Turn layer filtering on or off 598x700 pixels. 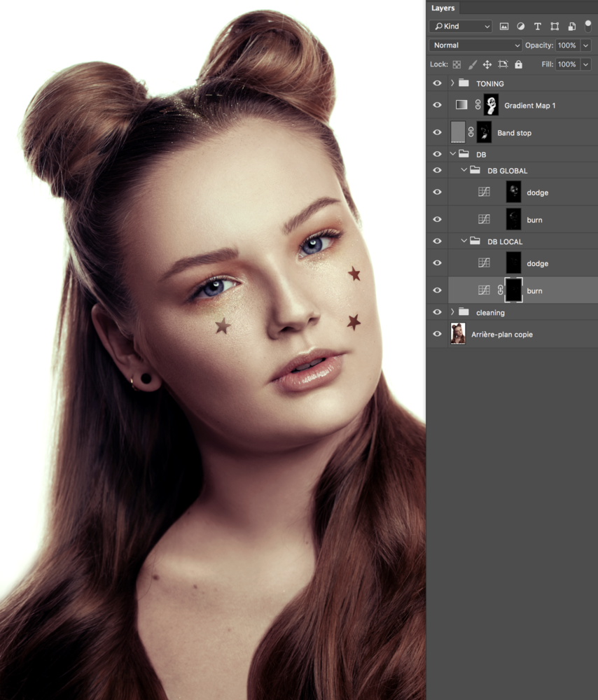588,25
